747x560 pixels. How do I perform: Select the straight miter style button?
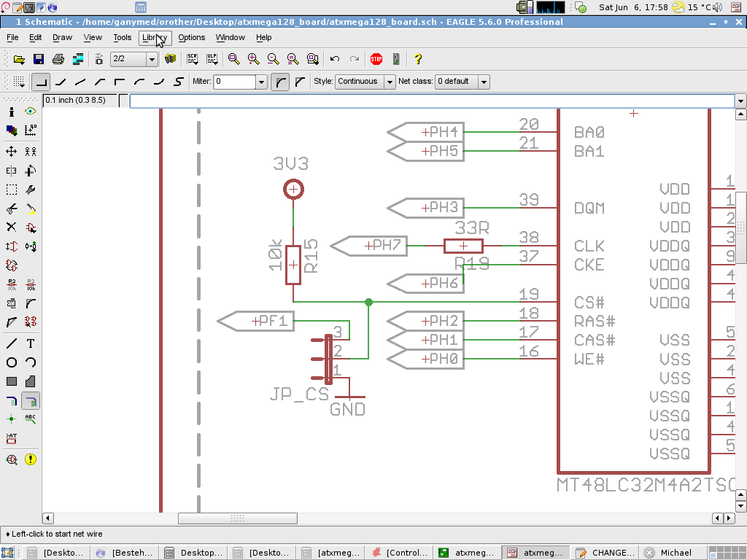click(300, 82)
